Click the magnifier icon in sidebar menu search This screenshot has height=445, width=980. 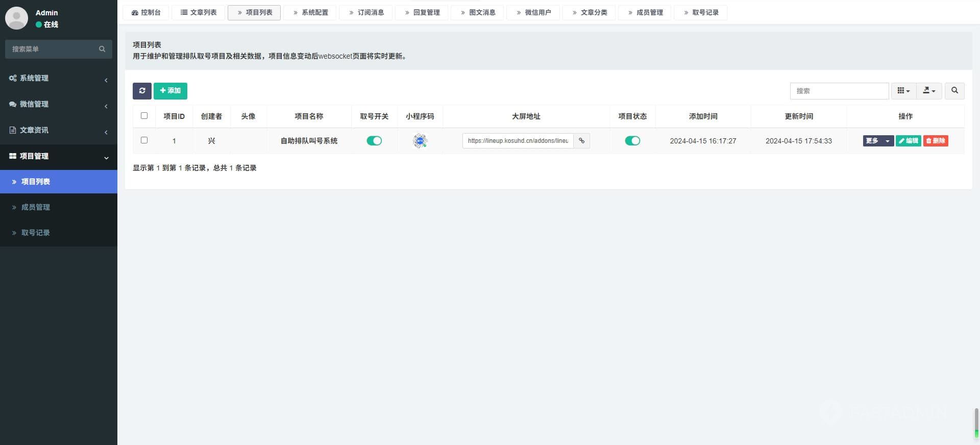click(102, 49)
